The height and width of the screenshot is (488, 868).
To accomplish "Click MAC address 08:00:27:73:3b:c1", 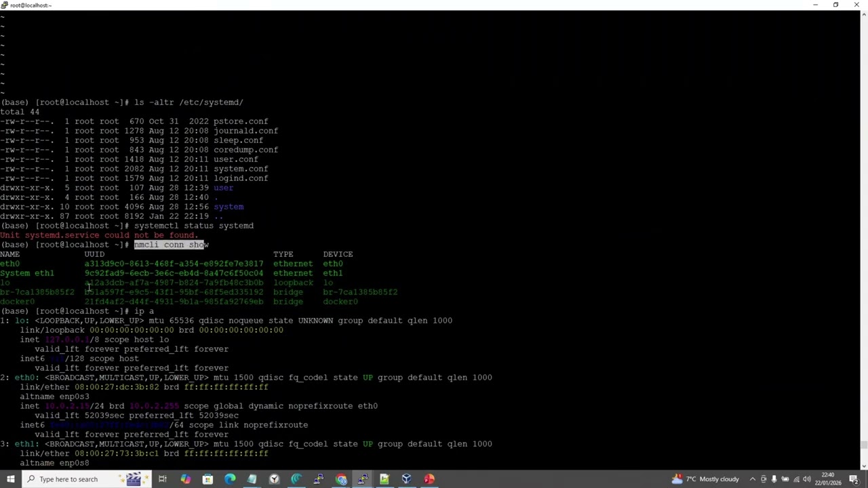I will pyautogui.click(x=117, y=453).
